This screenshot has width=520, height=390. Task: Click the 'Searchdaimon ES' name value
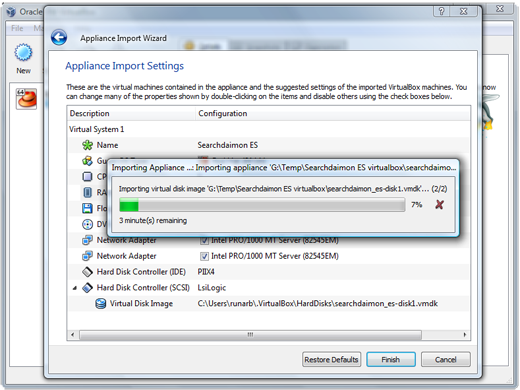click(228, 145)
